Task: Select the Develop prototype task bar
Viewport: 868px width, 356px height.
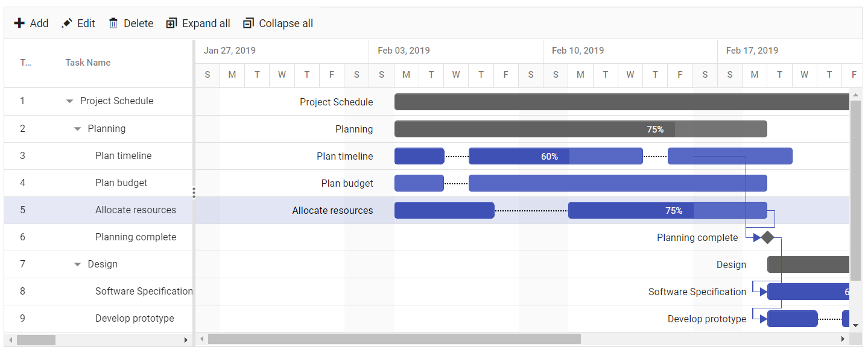Action: pos(792,319)
